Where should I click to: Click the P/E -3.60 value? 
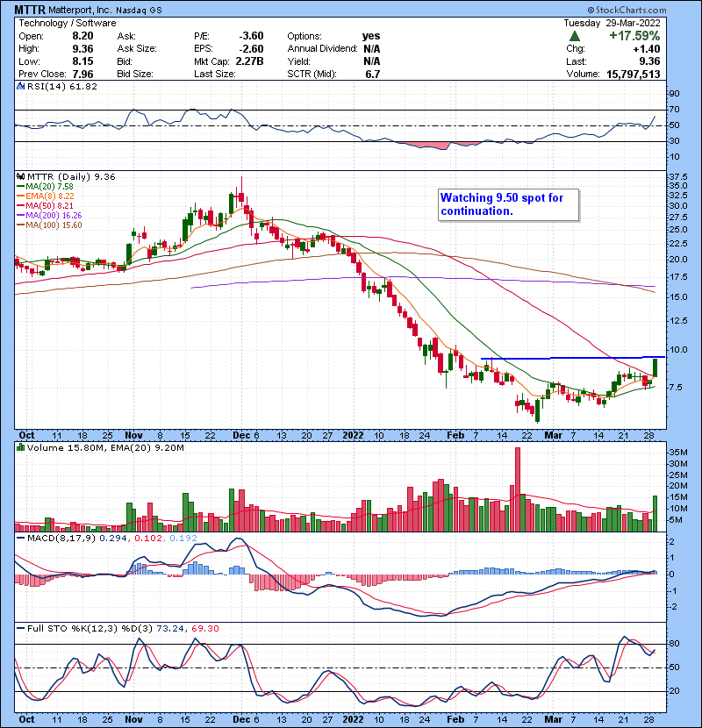pos(251,36)
